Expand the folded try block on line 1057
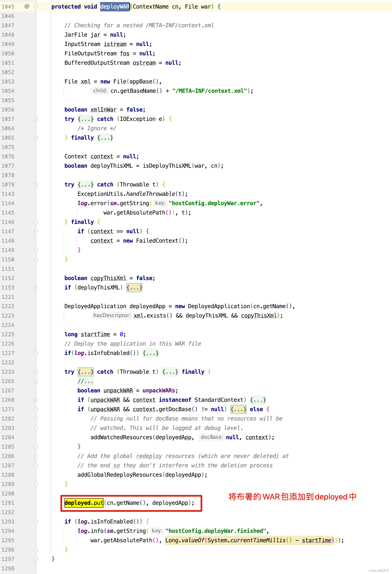This screenshot has width=392, height=574. click(x=36, y=119)
